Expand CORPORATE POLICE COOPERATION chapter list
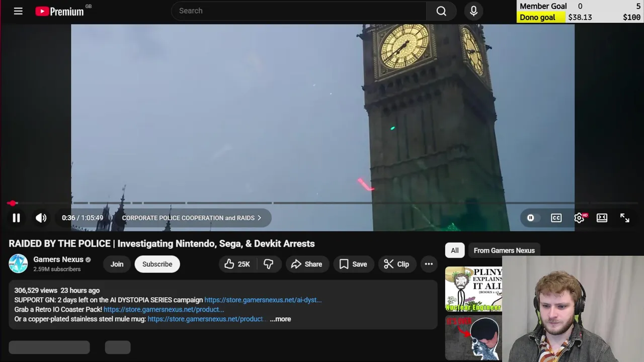The image size is (644, 362). (x=192, y=218)
